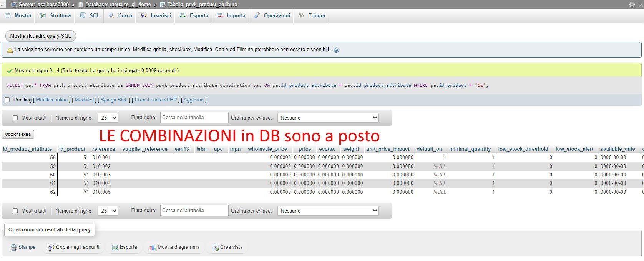This screenshot has height=261, width=644.
Task: Click the Mostra diagramma link
Action: [179, 247]
